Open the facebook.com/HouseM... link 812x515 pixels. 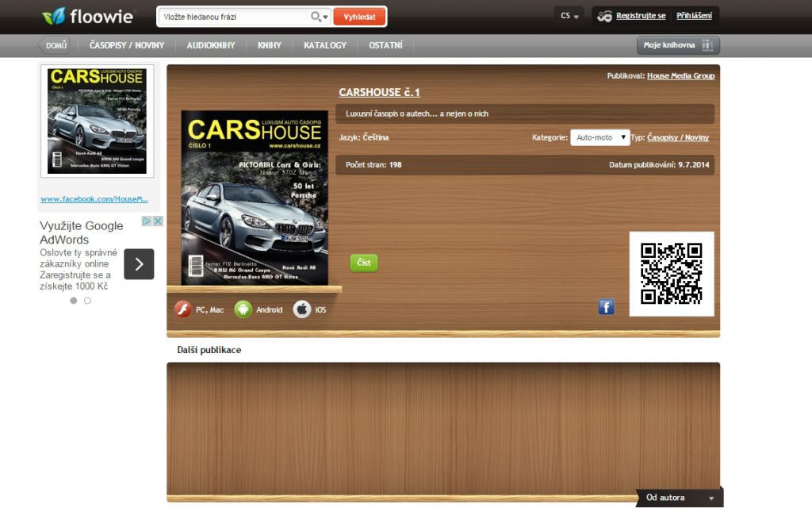94,199
